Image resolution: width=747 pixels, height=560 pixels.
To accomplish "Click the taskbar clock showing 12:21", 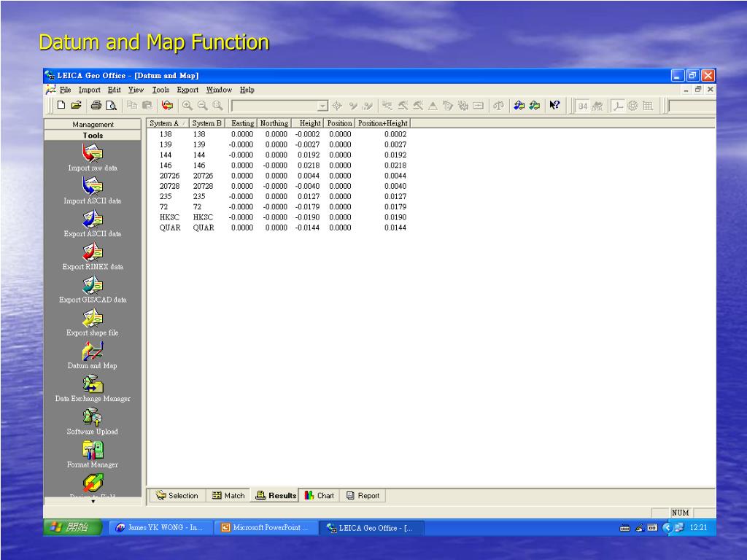I will click(x=698, y=528).
